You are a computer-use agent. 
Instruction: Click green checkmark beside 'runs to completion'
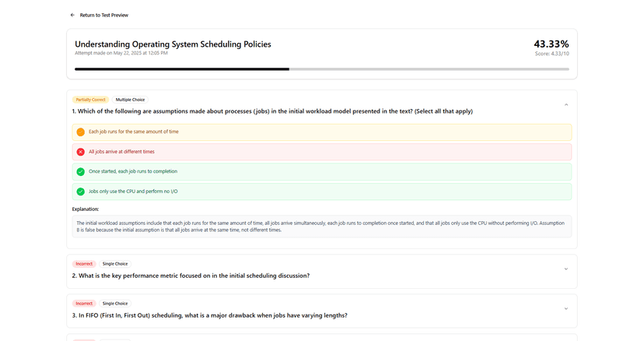tap(81, 171)
